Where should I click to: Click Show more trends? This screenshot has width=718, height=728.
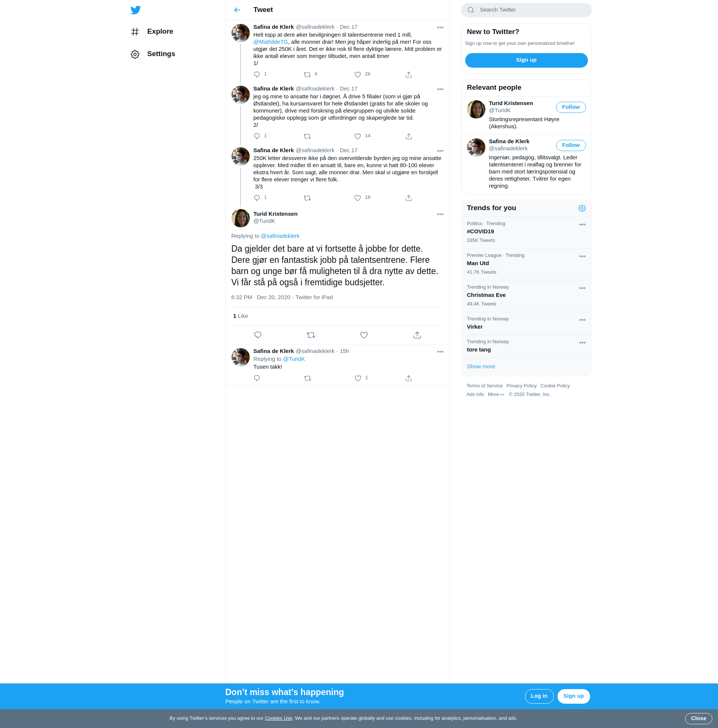click(x=481, y=367)
